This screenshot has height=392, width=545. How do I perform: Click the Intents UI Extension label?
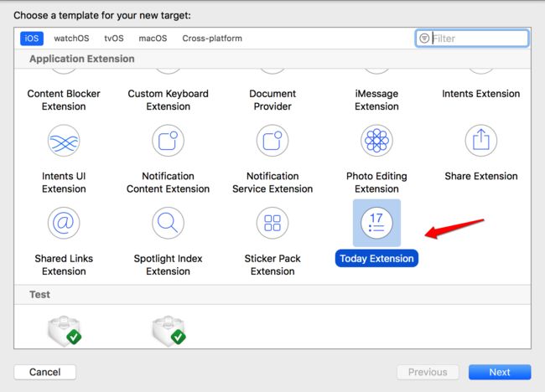pyautogui.click(x=64, y=183)
